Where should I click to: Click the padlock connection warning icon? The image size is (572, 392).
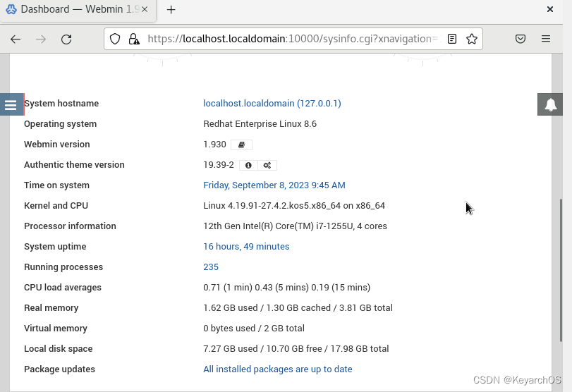point(134,39)
